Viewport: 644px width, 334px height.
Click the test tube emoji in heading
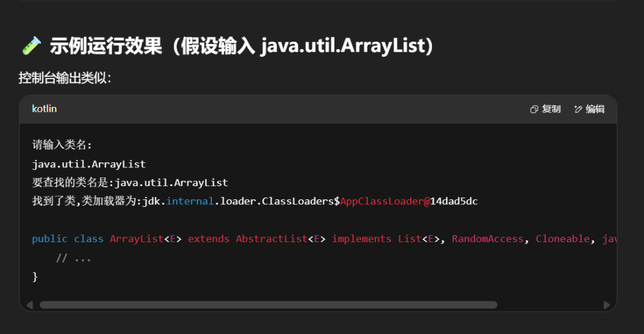tap(31, 45)
